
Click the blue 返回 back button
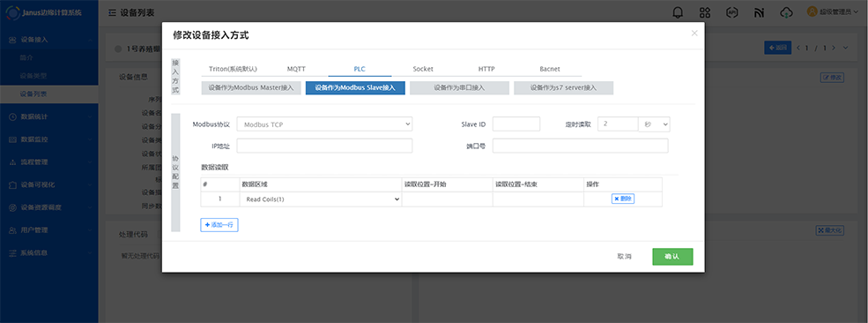(x=778, y=48)
